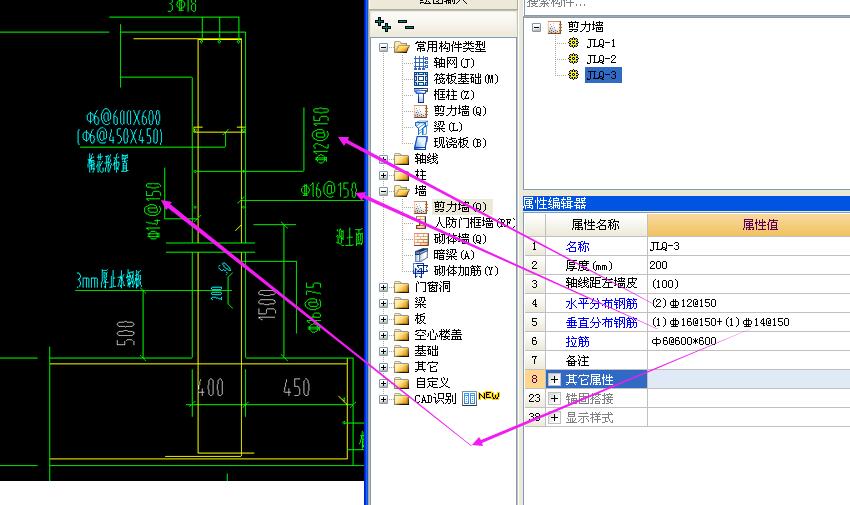Edit the 轴线距左墙皮 value (100)
Image resolution: width=850 pixels, height=505 pixels.
(749, 284)
